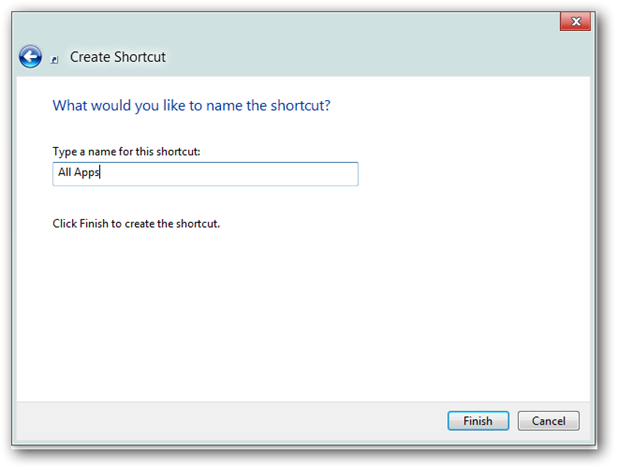Go back using the blue arrow button

point(30,57)
